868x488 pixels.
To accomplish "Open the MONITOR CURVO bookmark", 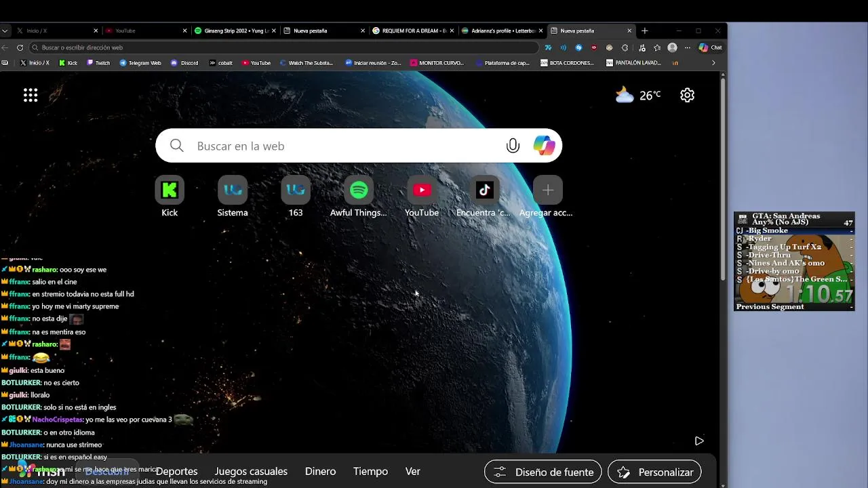I will click(437, 63).
